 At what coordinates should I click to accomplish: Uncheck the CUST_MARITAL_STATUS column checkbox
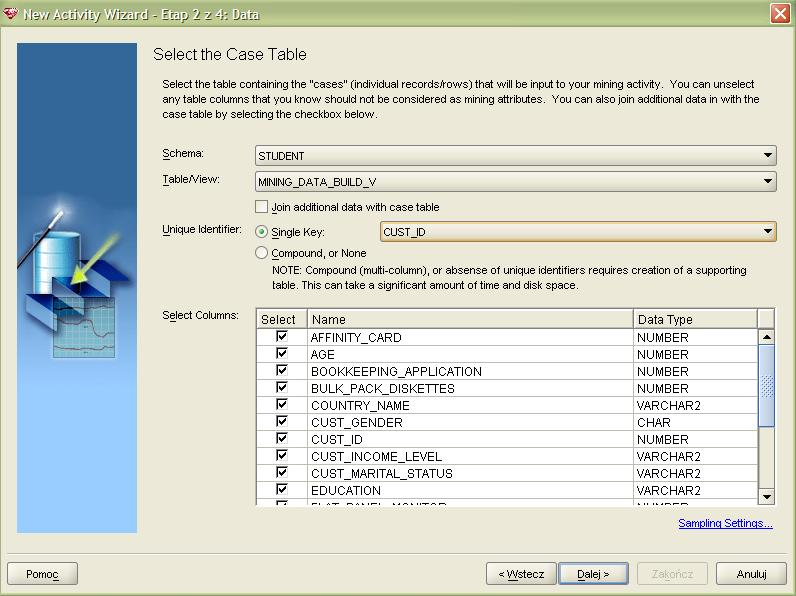point(282,473)
